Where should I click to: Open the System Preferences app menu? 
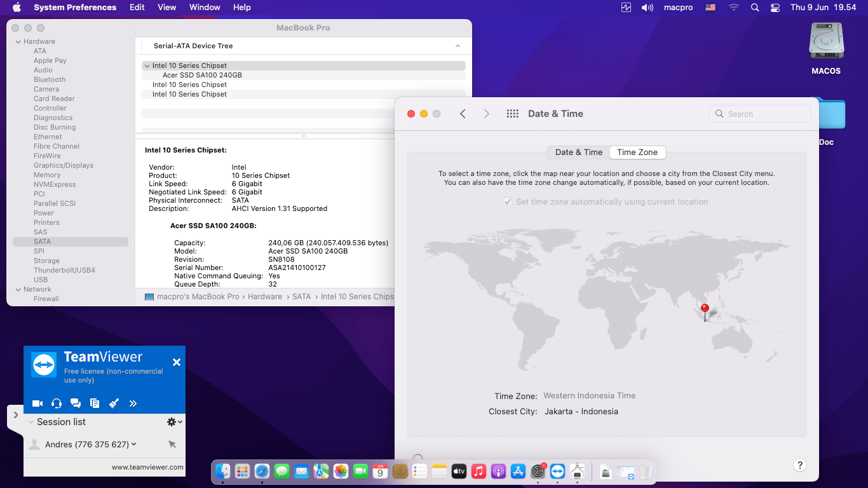click(75, 8)
